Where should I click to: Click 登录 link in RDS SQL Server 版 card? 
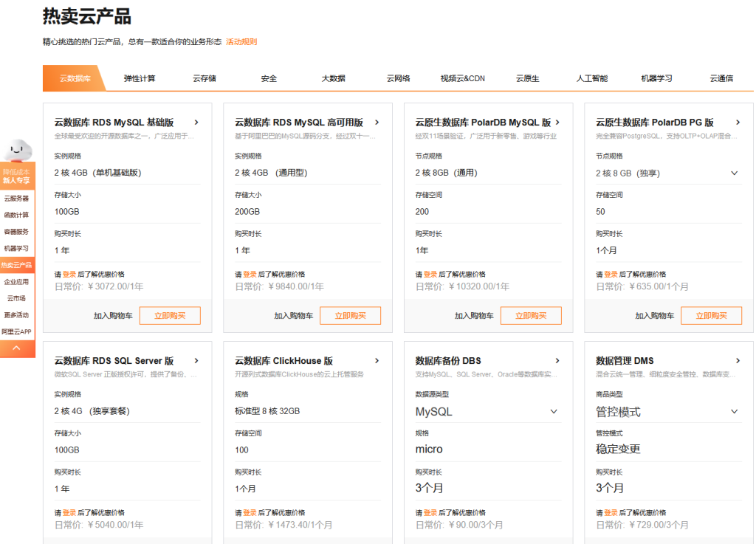click(x=69, y=513)
